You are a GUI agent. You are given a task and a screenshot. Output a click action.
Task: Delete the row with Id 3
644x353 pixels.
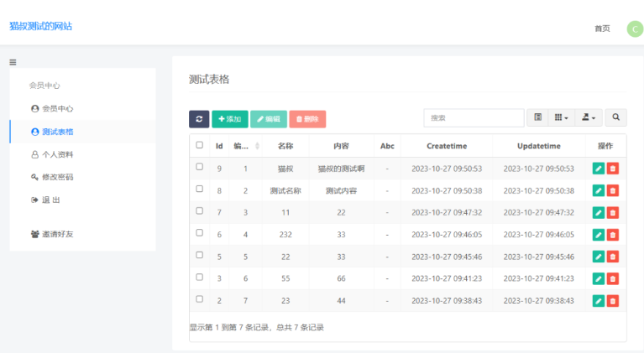point(613,278)
